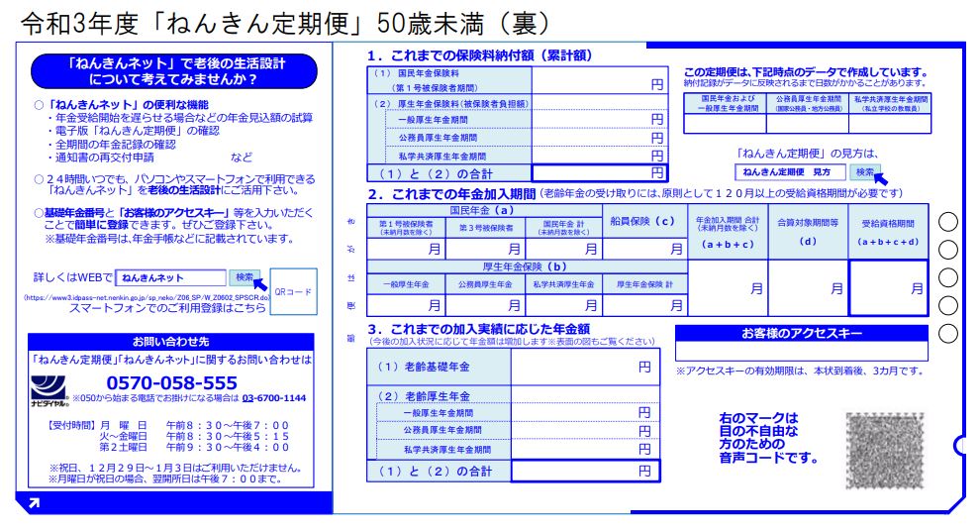The height and width of the screenshot is (531, 980).
Task: Click the 船員保険 (c) header cell
Action: point(645,221)
